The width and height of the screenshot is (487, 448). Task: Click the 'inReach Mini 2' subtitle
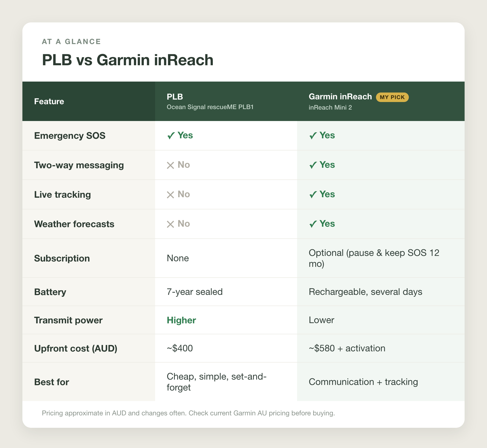(330, 107)
